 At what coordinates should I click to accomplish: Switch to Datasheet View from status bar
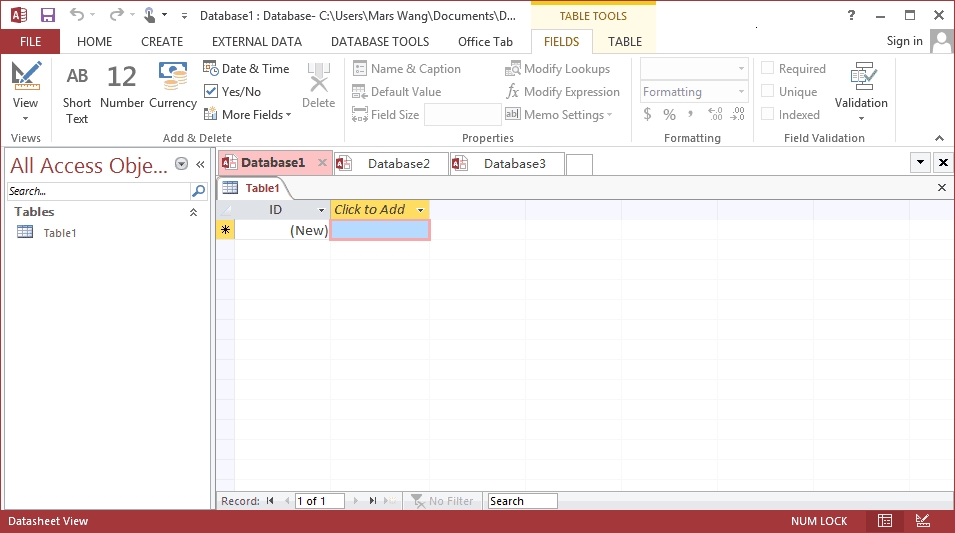tap(885, 521)
